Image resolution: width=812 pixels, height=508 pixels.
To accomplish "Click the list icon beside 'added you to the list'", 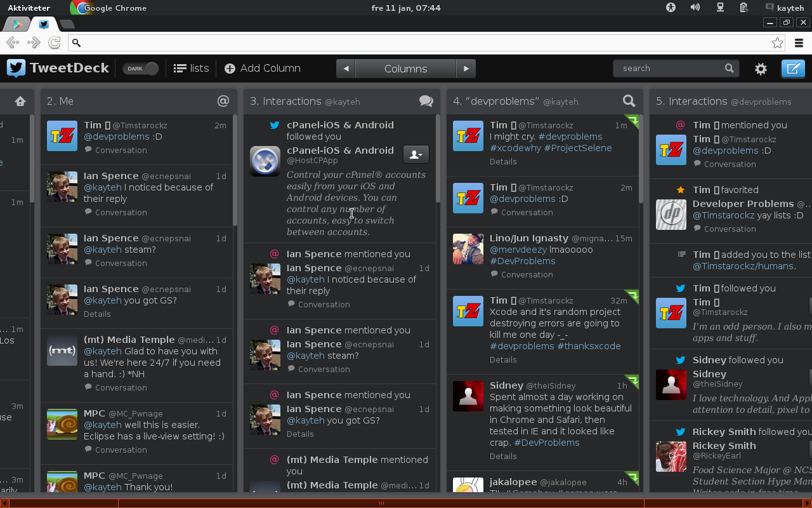I will [x=681, y=254].
